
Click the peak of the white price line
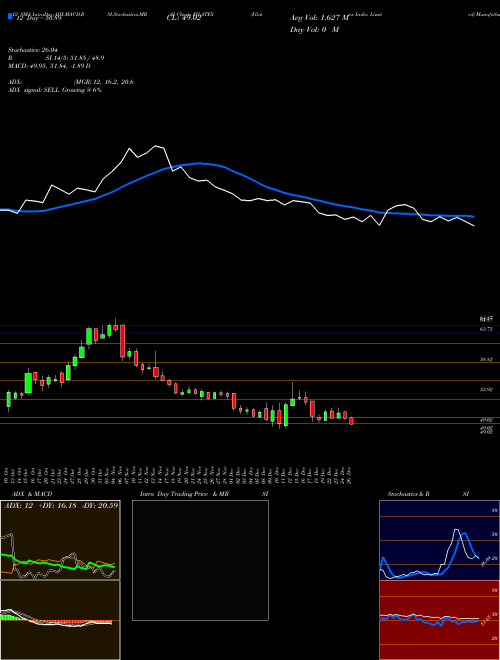(156, 146)
